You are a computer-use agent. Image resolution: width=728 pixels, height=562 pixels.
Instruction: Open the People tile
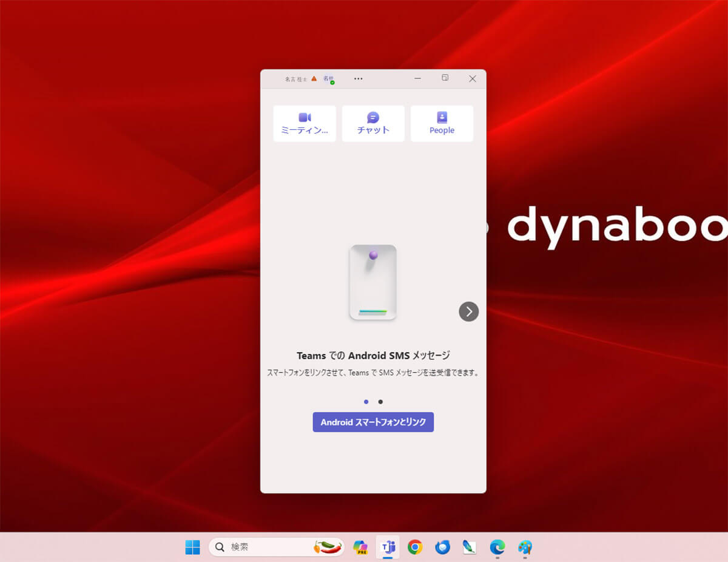click(442, 124)
